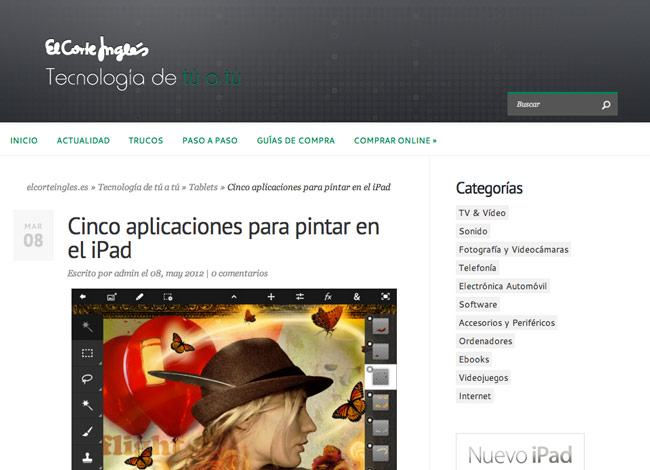The width and height of the screenshot is (650, 470).
Task: Expand the upward chevron in the app toolbar
Action: pyautogui.click(x=234, y=297)
